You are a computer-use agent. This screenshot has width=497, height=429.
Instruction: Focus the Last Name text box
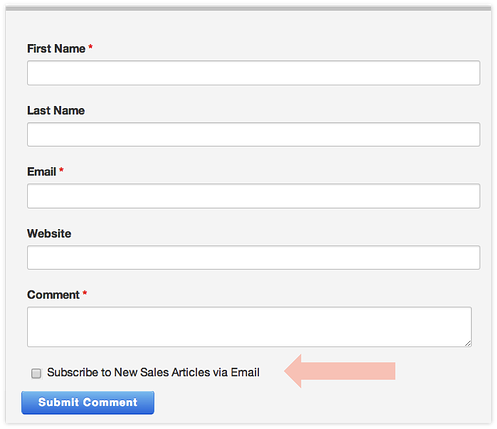click(x=253, y=134)
